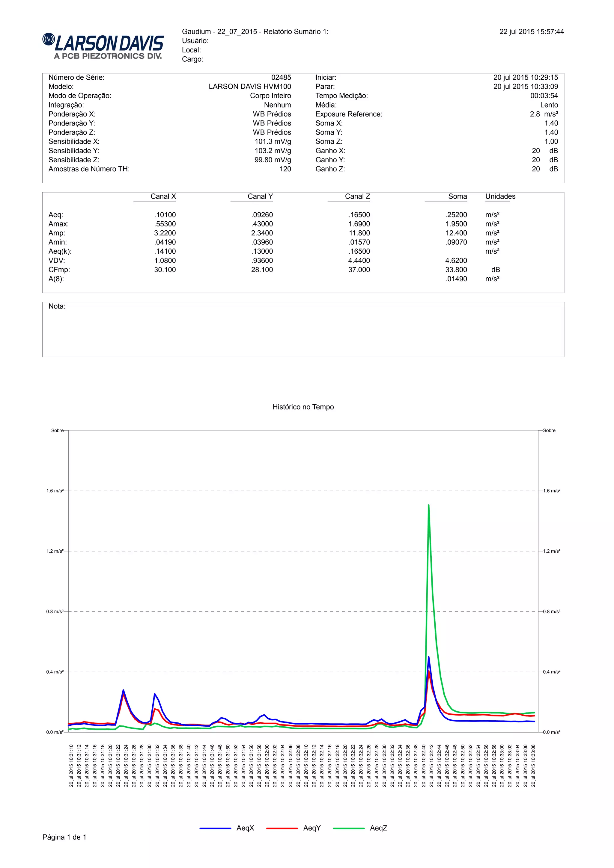Image resolution: width=614 pixels, height=868 pixels.
Task: Click the A(8) value .01490
Action: (x=456, y=279)
